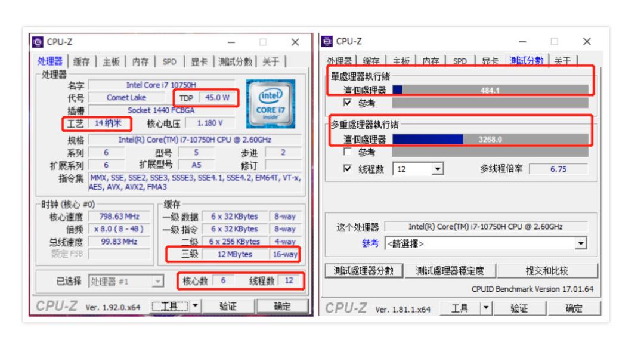This screenshot has width=644, height=349.
Task: Click the CPU-Z icon in the right window titlebar
Action: point(328,41)
